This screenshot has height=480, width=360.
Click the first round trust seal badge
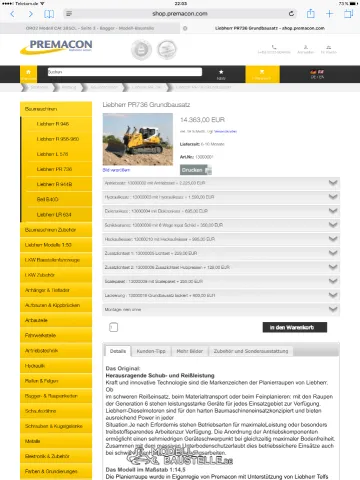141,50
